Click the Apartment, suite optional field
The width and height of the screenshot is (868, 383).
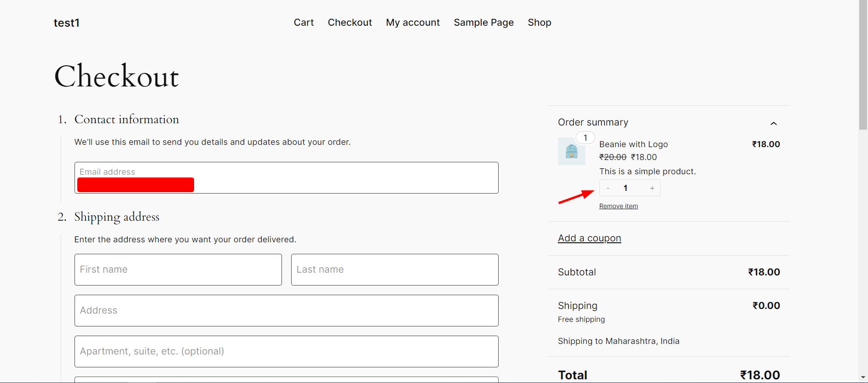286,351
